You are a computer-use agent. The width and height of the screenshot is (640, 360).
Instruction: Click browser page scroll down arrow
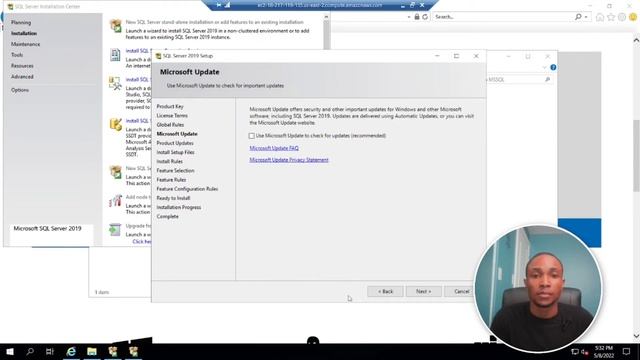point(636,336)
